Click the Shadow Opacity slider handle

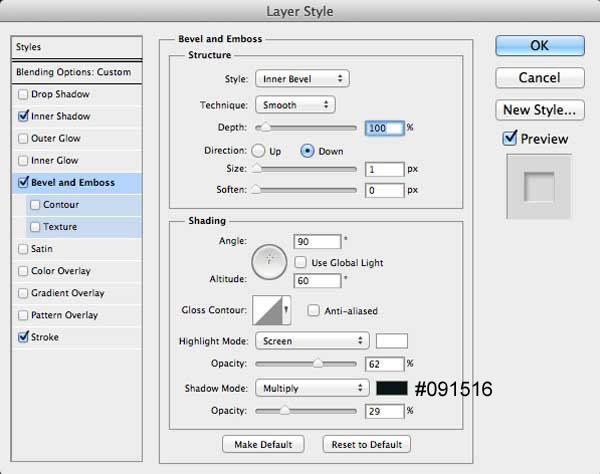coord(284,411)
